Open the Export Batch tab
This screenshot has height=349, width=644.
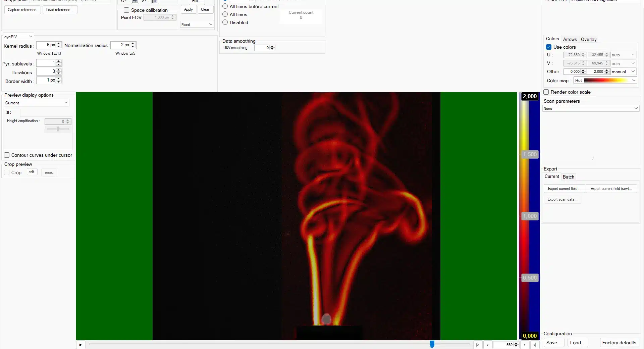coord(568,177)
